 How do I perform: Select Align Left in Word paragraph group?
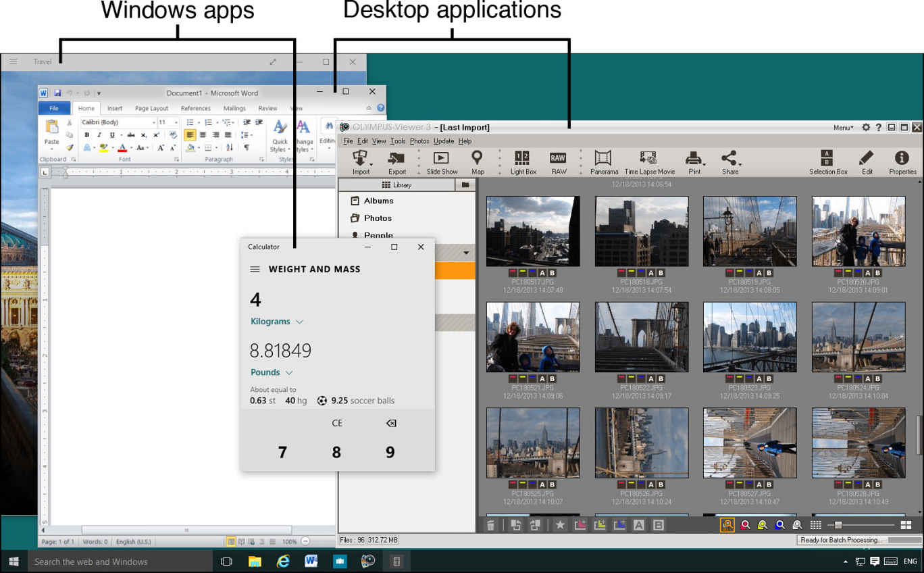point(190,135)
